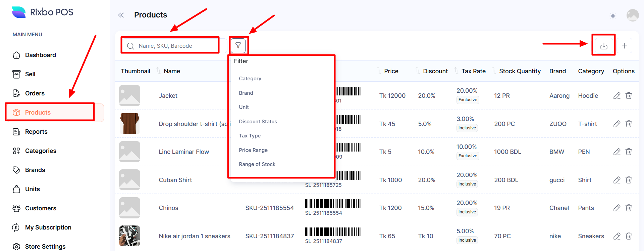Sort by Discount column header

435,71
